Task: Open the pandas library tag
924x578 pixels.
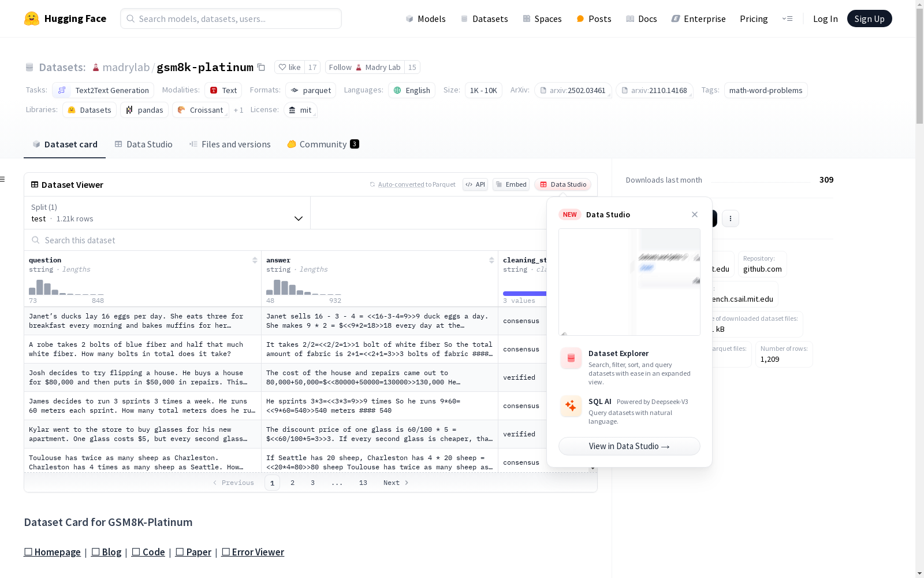Action: [x=144, y=110]
